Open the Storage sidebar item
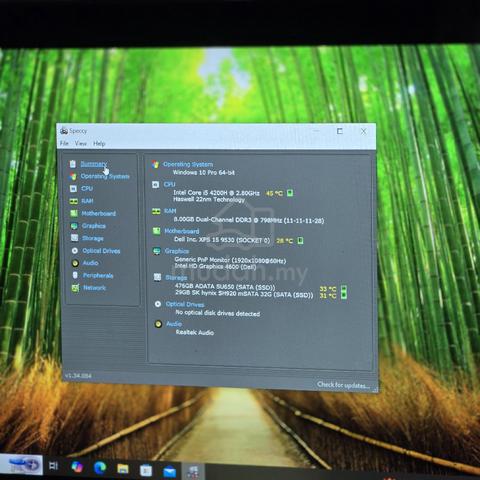The height and width of the screenshot is (480, 480). click(93, 238)
